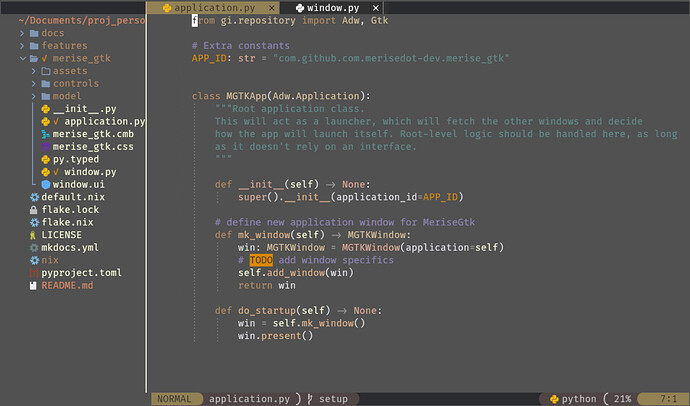Expand the docs folder chevron
The width and height of the screenshot is (690, 406).
coord(22,33)
